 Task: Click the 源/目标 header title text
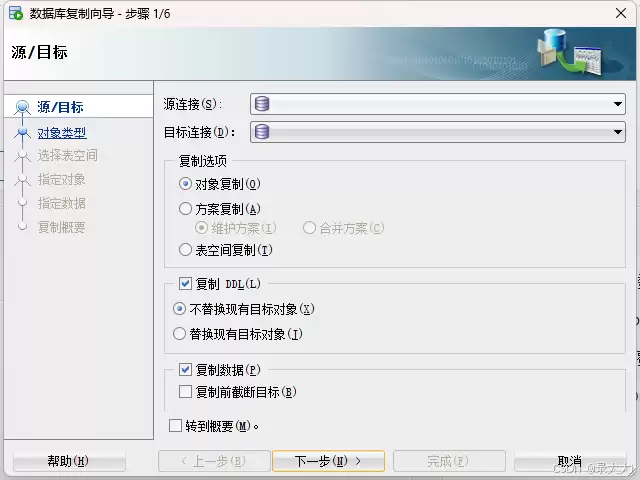point(39,52)
